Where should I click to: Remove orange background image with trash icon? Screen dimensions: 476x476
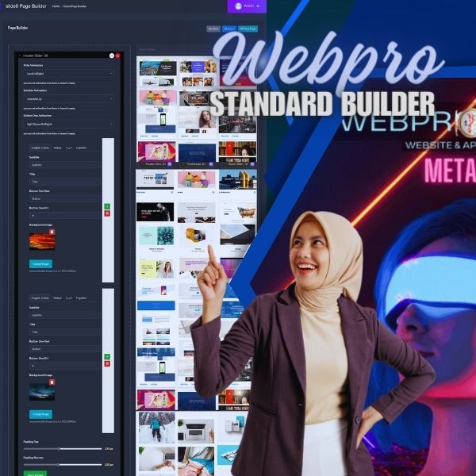pyautogui.click(x=52, y=232)
